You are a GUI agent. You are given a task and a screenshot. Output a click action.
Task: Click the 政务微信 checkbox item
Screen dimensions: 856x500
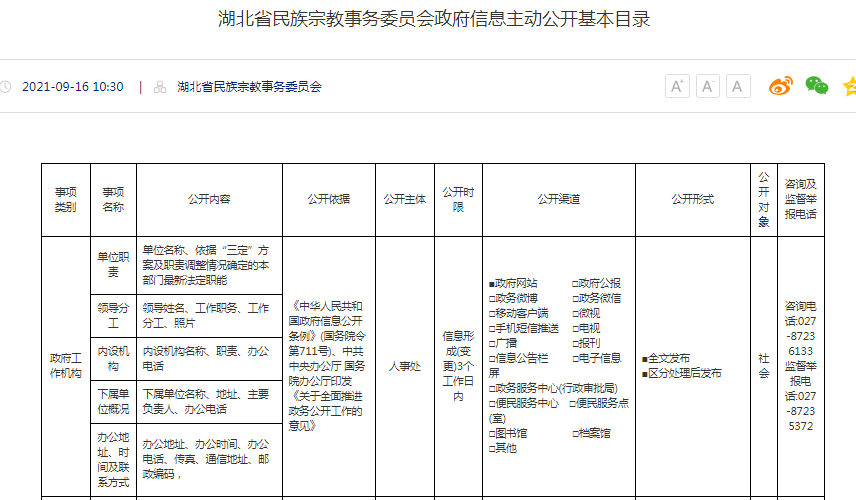(x=596, y=298)
